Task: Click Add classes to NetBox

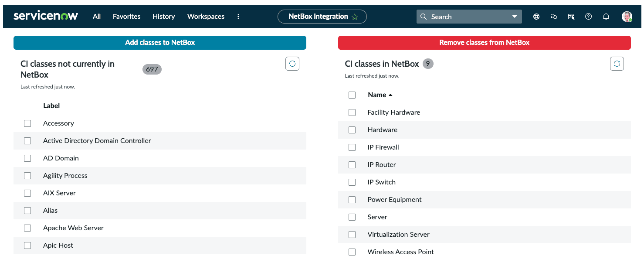Action: point(160,42)
